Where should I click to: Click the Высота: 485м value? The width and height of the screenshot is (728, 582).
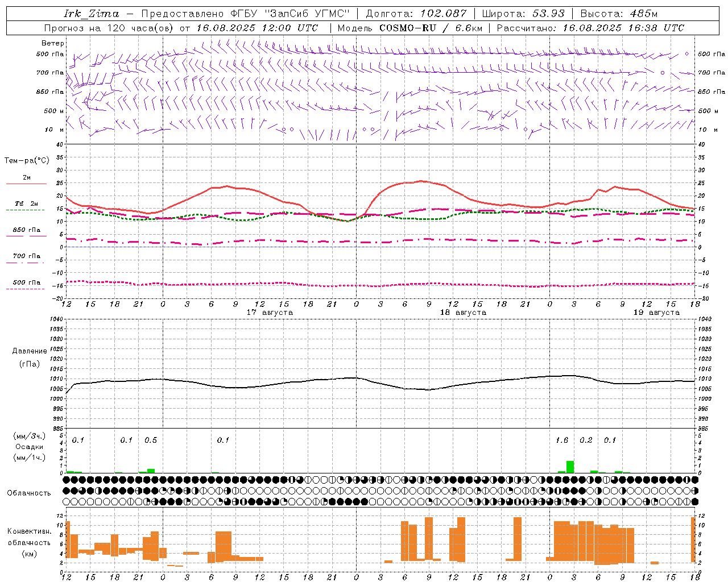[x=619, y=14]
